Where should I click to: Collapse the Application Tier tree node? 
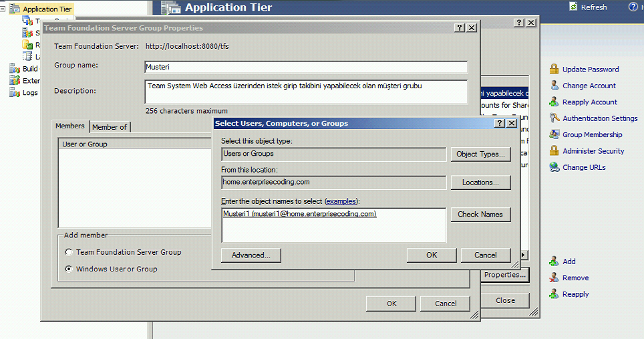coord(3,8)
